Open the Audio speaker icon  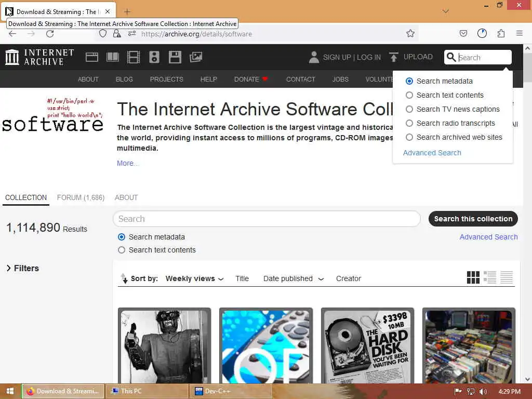tap(154, 57)
